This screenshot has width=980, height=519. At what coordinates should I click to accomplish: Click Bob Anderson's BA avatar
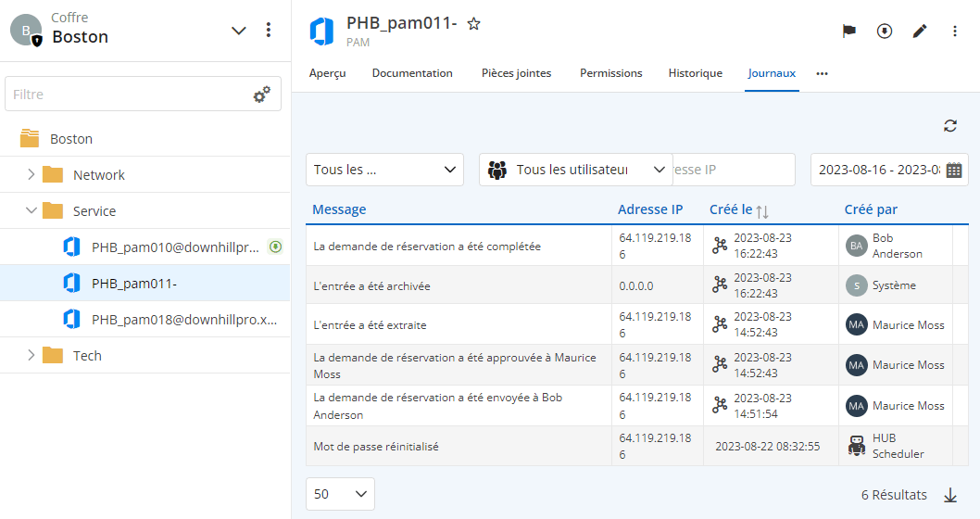point(856,246)
